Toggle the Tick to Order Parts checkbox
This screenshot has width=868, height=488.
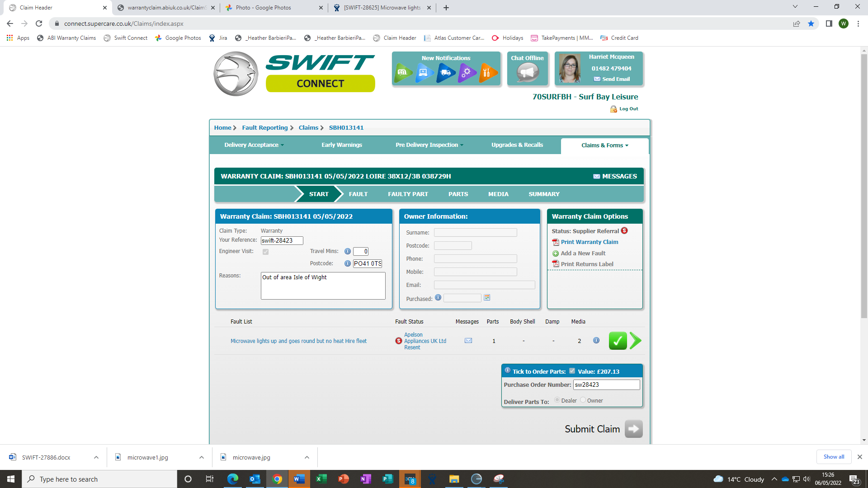click(x=572, y=371)
